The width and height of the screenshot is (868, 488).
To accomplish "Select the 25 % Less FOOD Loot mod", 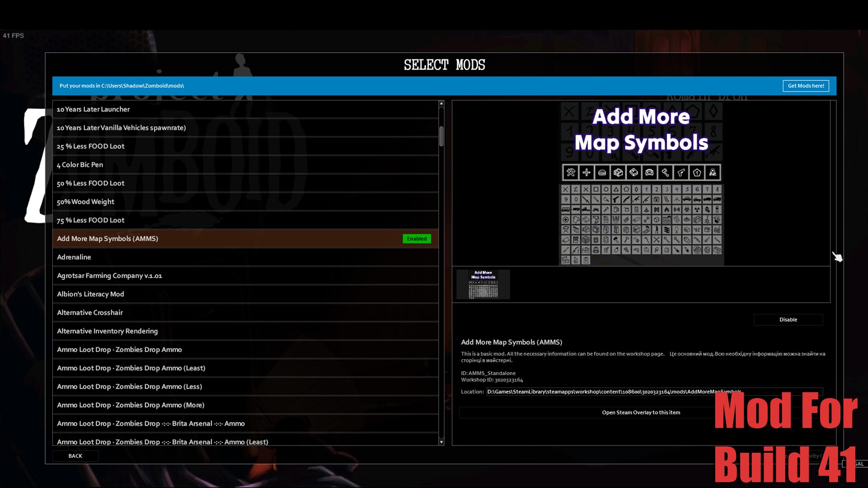I will [245, 146].
